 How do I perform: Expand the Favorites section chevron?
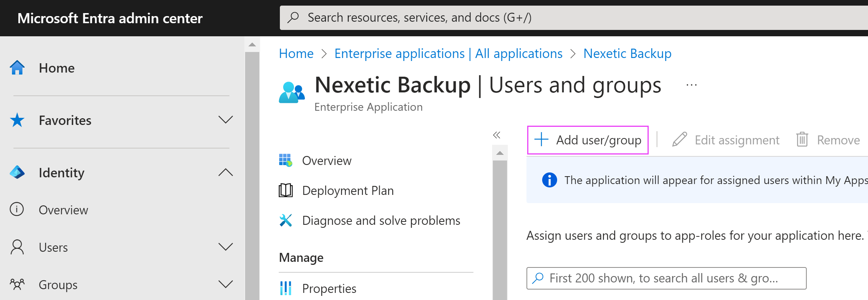click(x=226, y=120)
